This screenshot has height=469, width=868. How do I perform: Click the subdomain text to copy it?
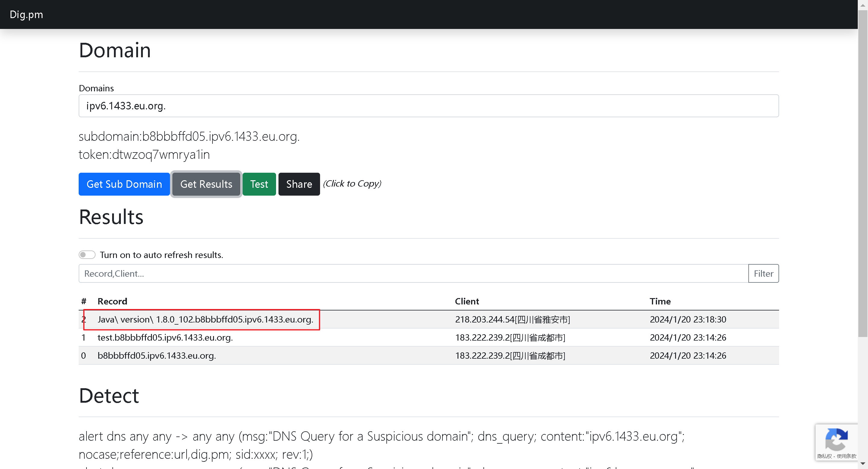tap(189, 137)
